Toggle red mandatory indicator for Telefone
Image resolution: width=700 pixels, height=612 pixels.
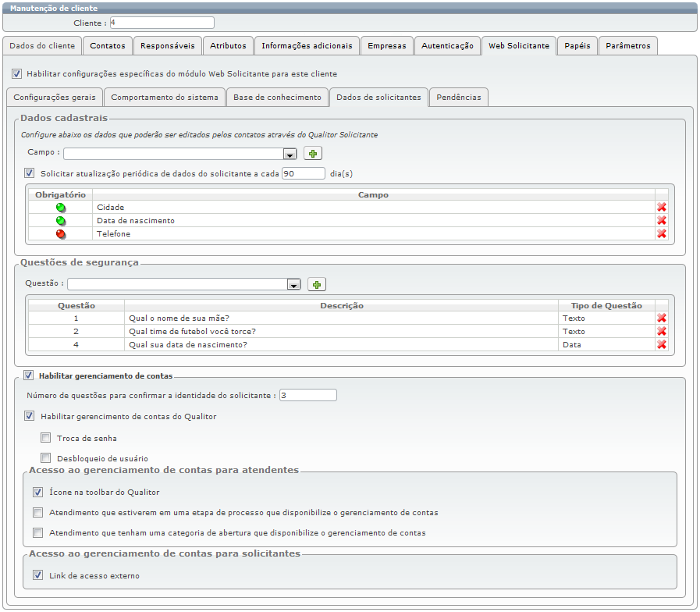(x=61, y=233)
